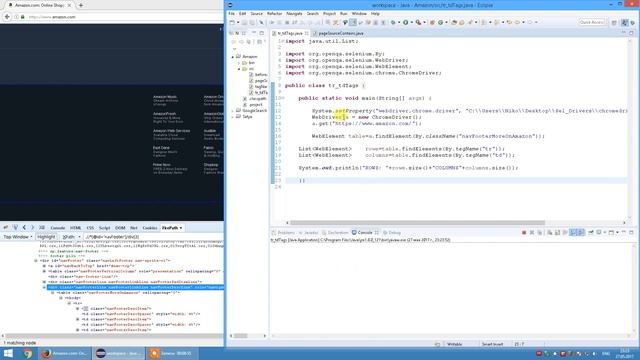This screenshot has height=360, width=640.
Task: Toggle the FirePath Highlight button
Action: 46,237
